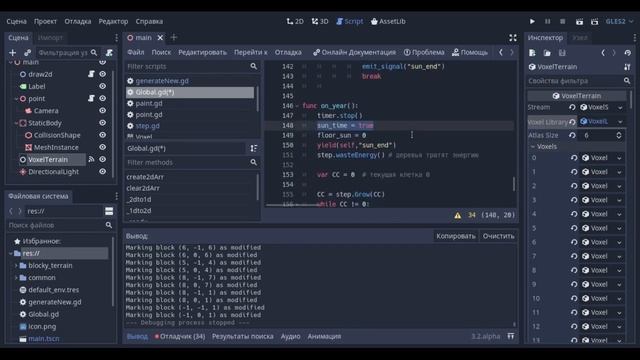Adjust Atlas Size stepper arrows
This screenshot has width=640, height=360.
coord(619,136)
